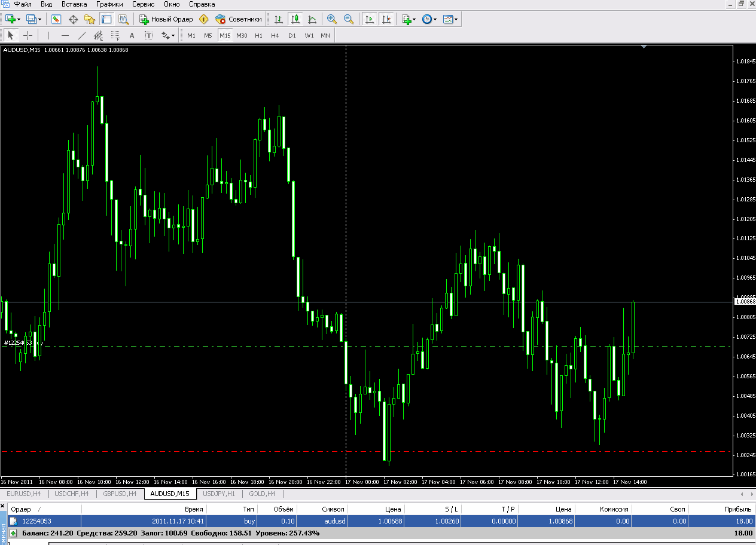Choose the text label tool
Viewport: 756px width, 545px height.
tap(132, 35)
